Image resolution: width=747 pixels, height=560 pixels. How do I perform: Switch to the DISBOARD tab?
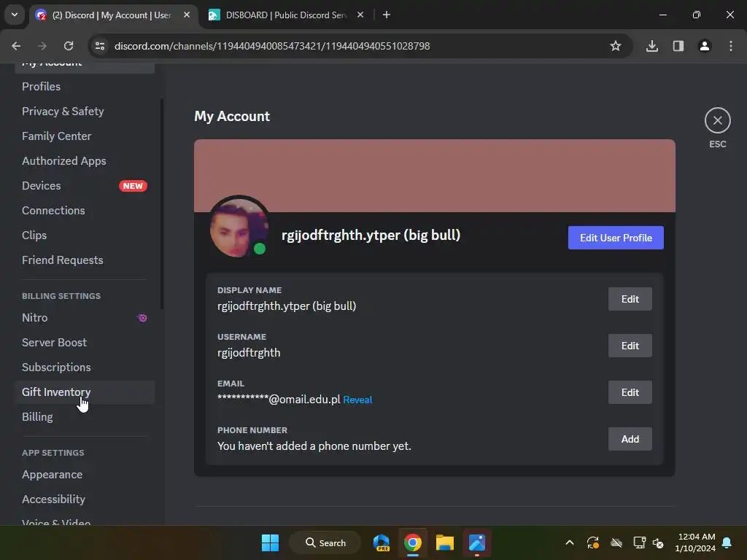click(286, 15)
